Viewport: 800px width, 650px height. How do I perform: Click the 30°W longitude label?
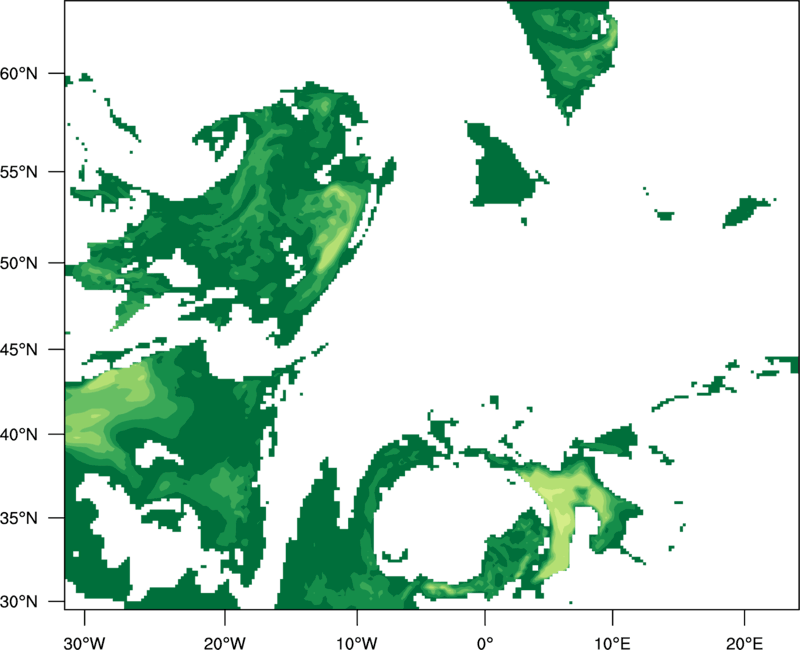85,643
